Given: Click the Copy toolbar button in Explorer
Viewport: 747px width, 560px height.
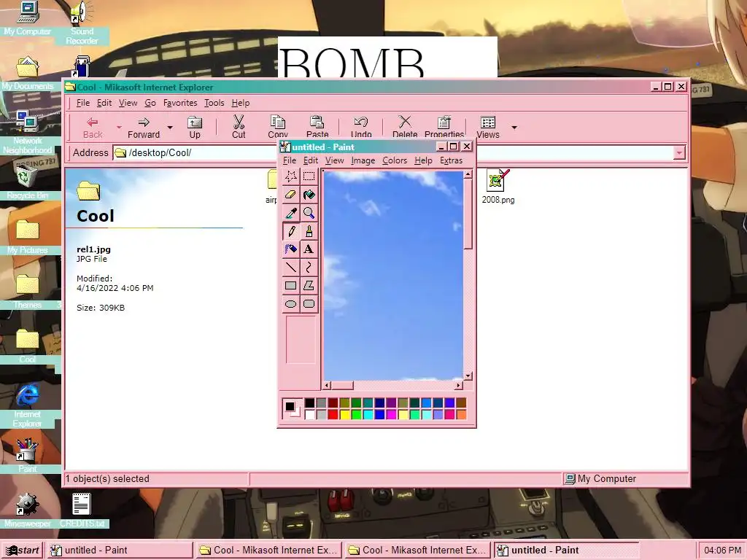Looking at the screenshot, I should tap(278, 127).
